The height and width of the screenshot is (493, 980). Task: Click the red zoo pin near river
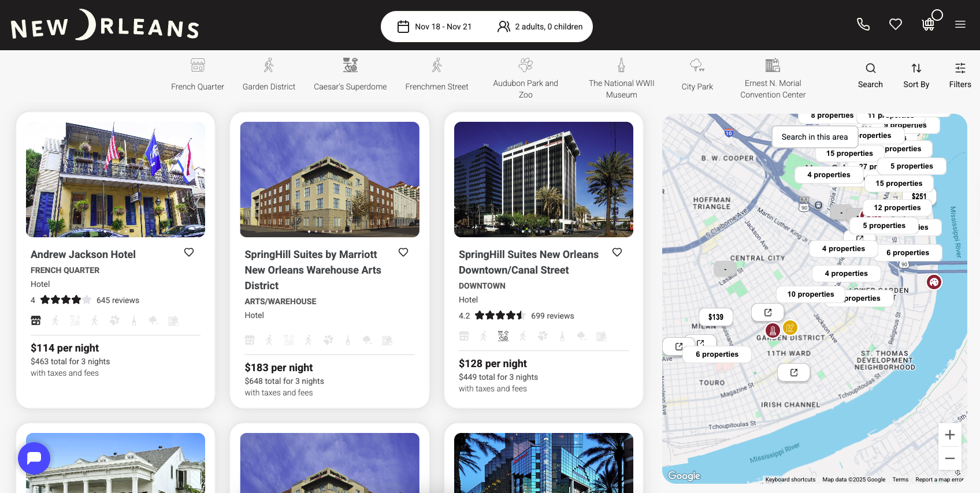pyautogui.click(x=934, y=282)
